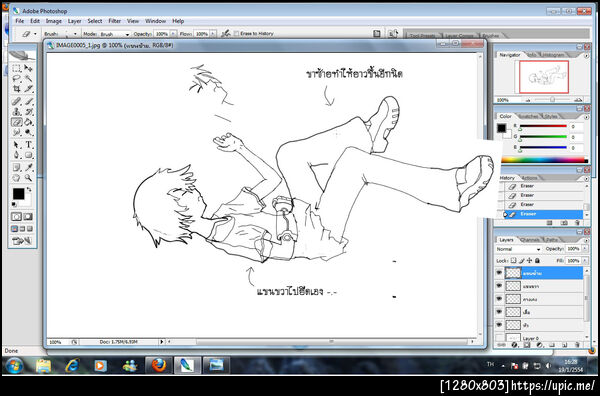Select the Paint Bucket tool
Screen dimensions: 600x396
tap(28, 122)
